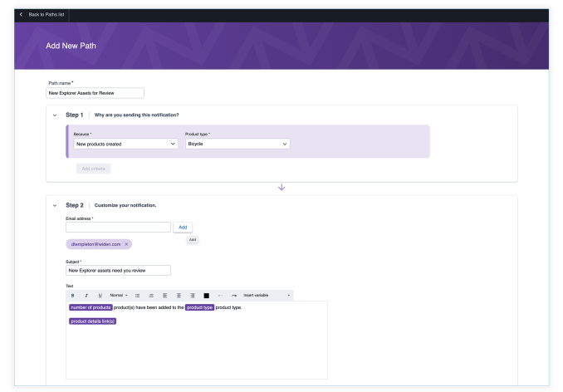Open the Because dropdown
Viewport: 563px width, 392px height.
[x=125, y=144]
